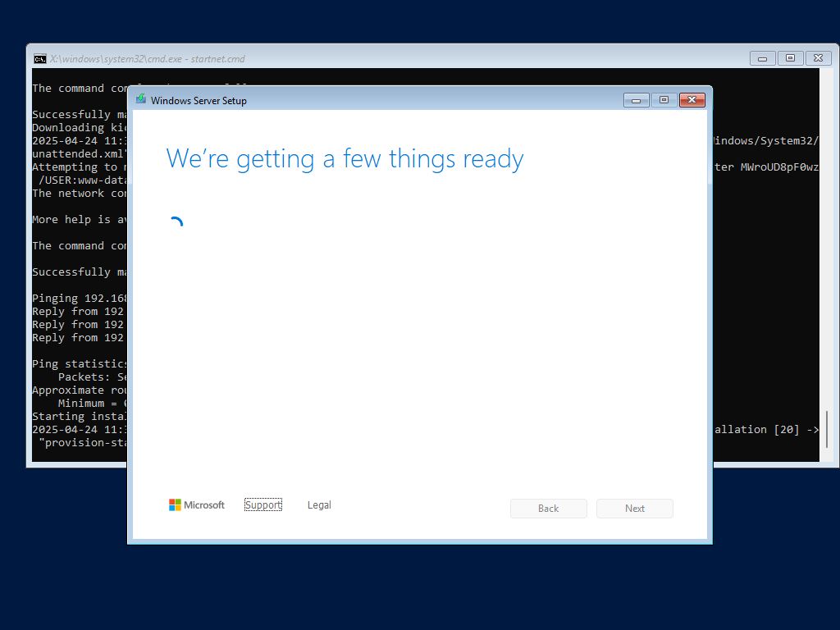Viewport: 840px width, 630px height.
Task: Click the 'MWroUD8pF0wz' text in cmd window
Action: point(779,167)
